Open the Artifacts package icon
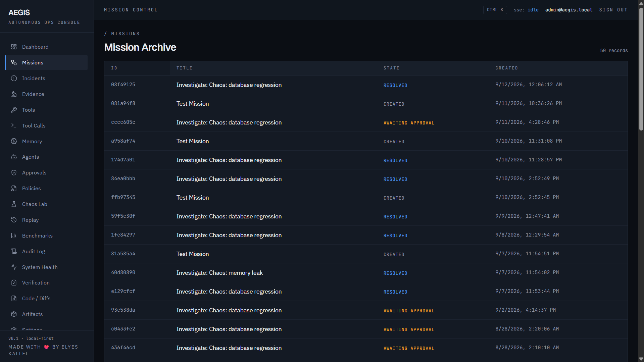Viewport: 644px width, 362px height. click(x=14, y=314)
